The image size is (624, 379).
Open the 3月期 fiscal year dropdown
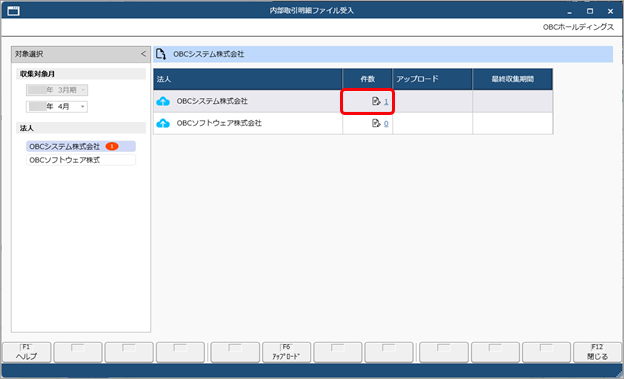57,90
